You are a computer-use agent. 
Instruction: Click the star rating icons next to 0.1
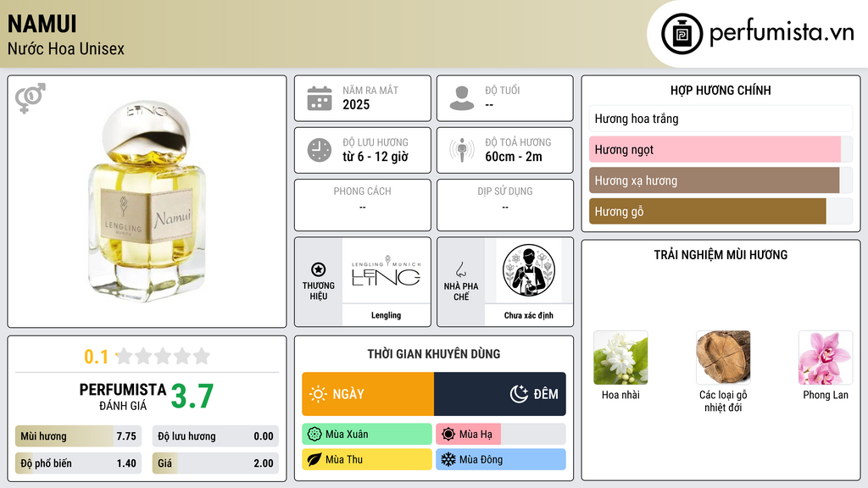(x=164, y=356)
